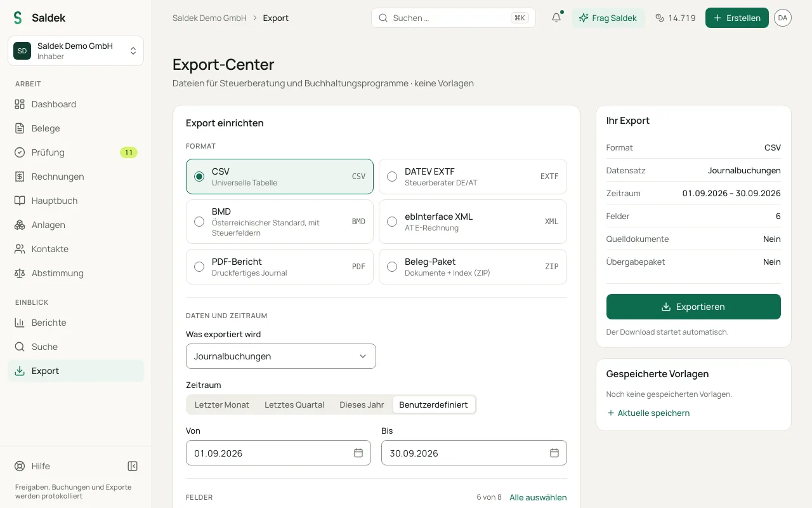Click the Hauptbuch open book icon
The width and height of the screenshot is (812, 508).
click(x=20, y=201)
